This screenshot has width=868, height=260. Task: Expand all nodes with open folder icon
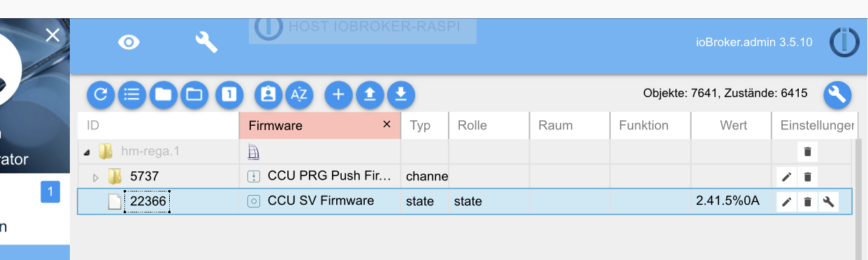click(x=194, y=94)
